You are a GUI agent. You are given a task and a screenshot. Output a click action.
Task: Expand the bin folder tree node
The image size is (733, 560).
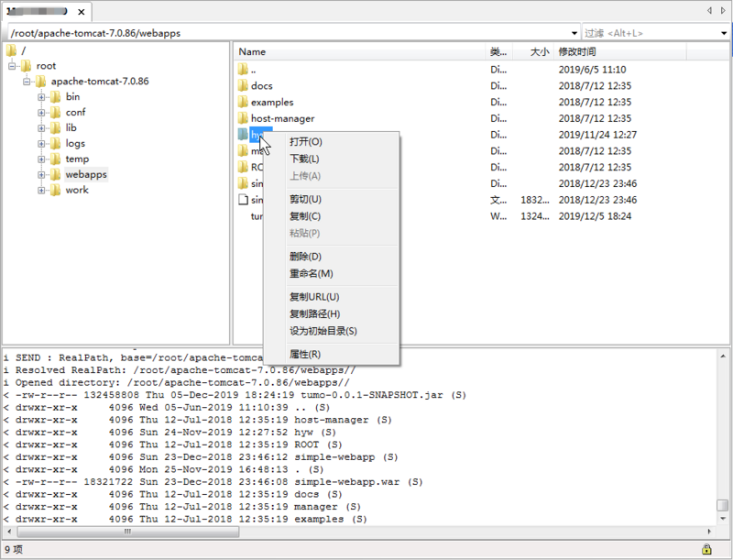point(41,97)
